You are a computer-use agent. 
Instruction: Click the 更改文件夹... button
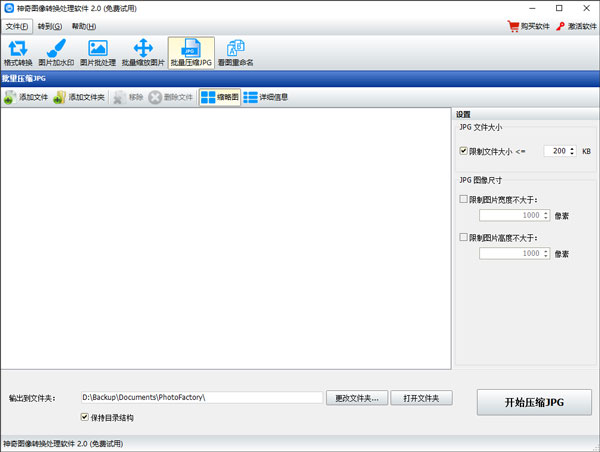tap(357, 398)
